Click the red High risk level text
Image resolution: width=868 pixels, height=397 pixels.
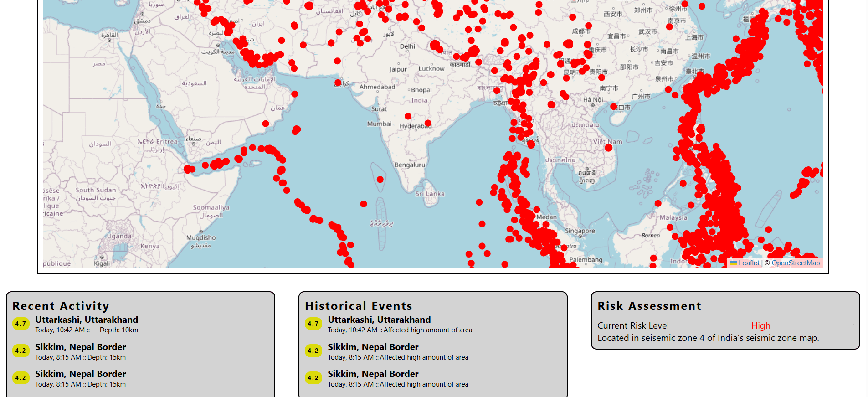(x=760, y=325)
